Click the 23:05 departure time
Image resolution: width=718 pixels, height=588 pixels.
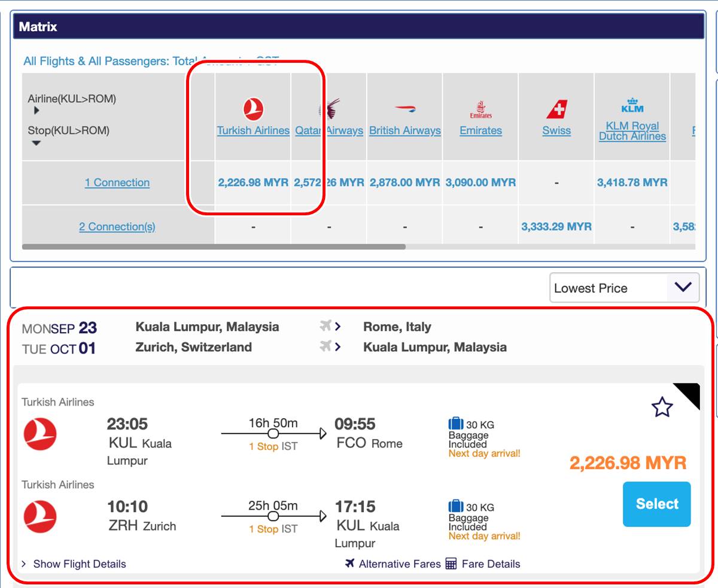pyautogui.click(x=127, y=424)
